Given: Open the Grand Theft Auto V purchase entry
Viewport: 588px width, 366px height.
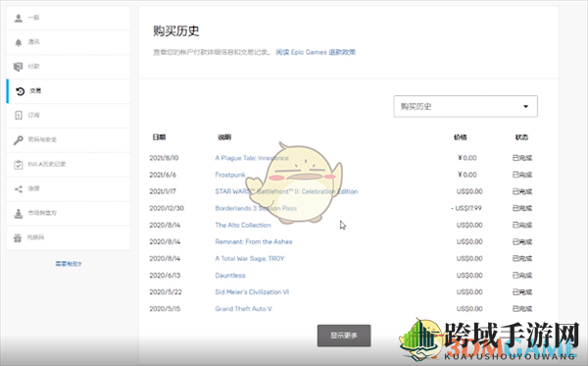Looking at the screenshot, I should pyautogui.click(x=243, y=309).
